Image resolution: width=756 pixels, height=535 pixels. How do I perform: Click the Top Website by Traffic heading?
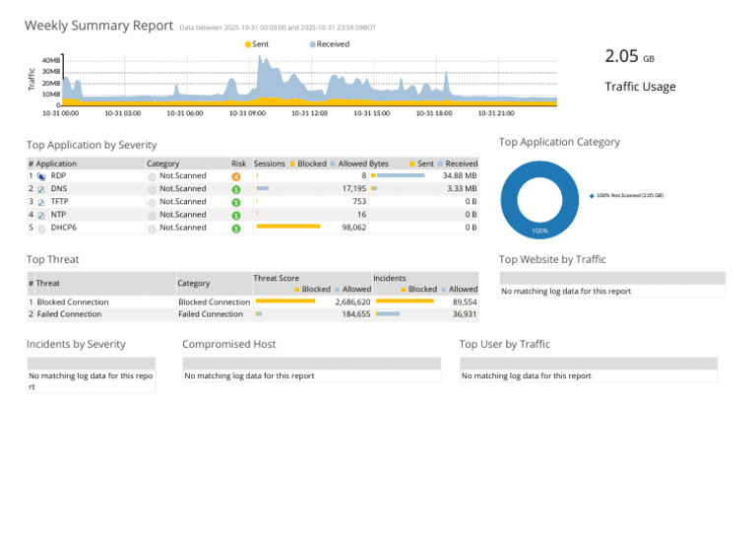[552, 259]
